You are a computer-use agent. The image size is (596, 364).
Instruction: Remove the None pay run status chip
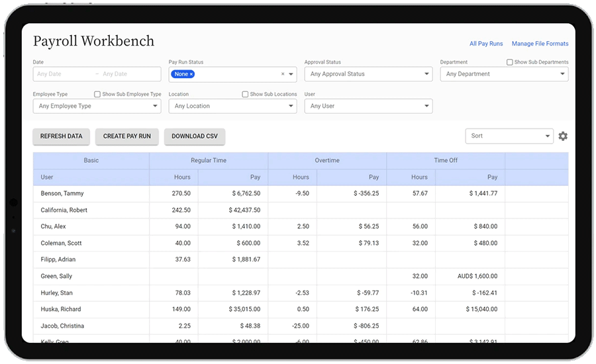pyautogui.click(x=191, y=74)
